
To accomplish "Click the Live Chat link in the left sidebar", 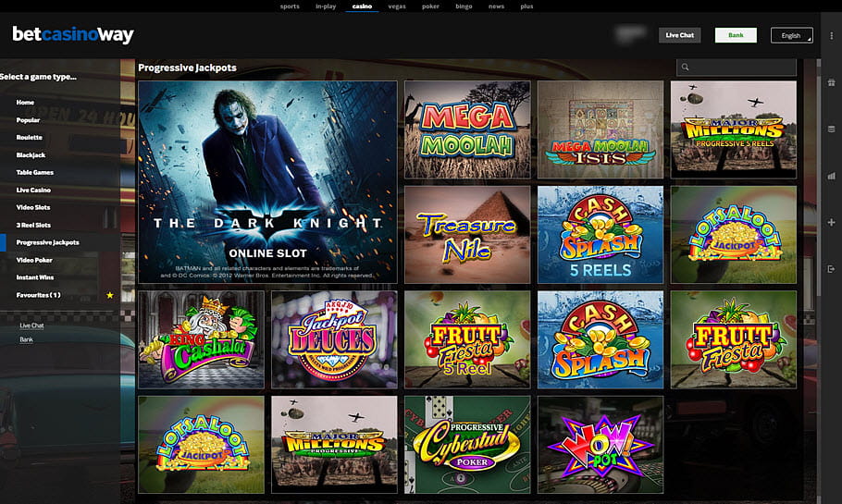I will tap(31, 326).
